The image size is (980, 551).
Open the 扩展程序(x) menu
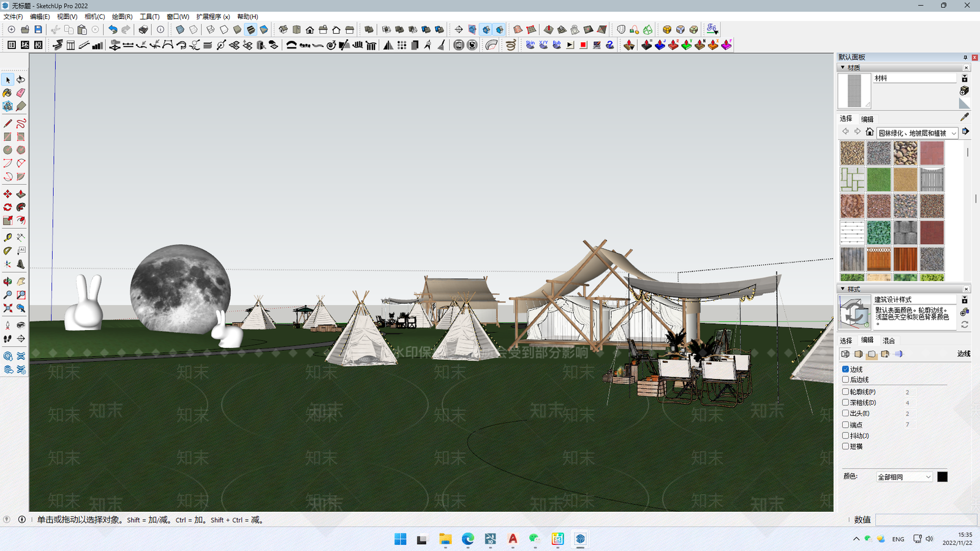(x=213, y=17)
